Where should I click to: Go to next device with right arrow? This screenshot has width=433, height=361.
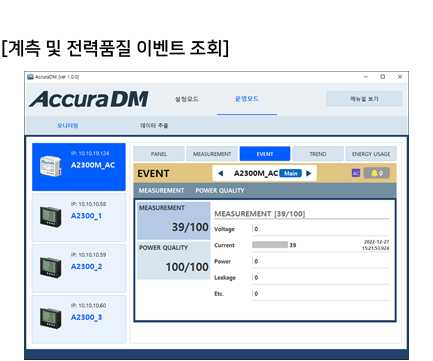pos(309,173)
